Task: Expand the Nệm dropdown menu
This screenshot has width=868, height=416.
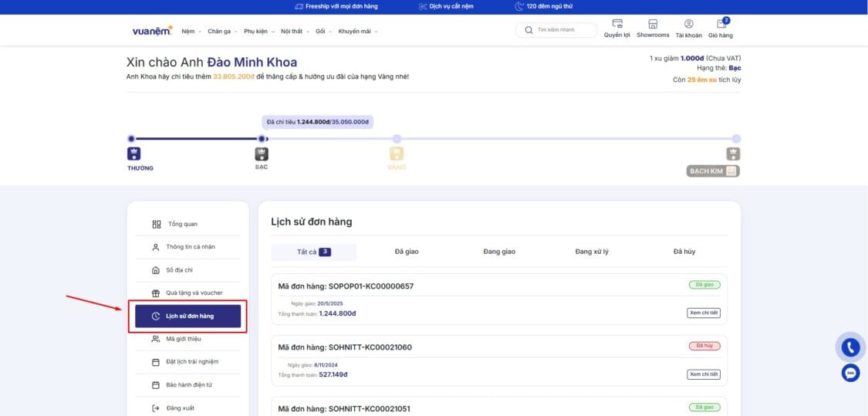Action: click(x=191, y=32)
